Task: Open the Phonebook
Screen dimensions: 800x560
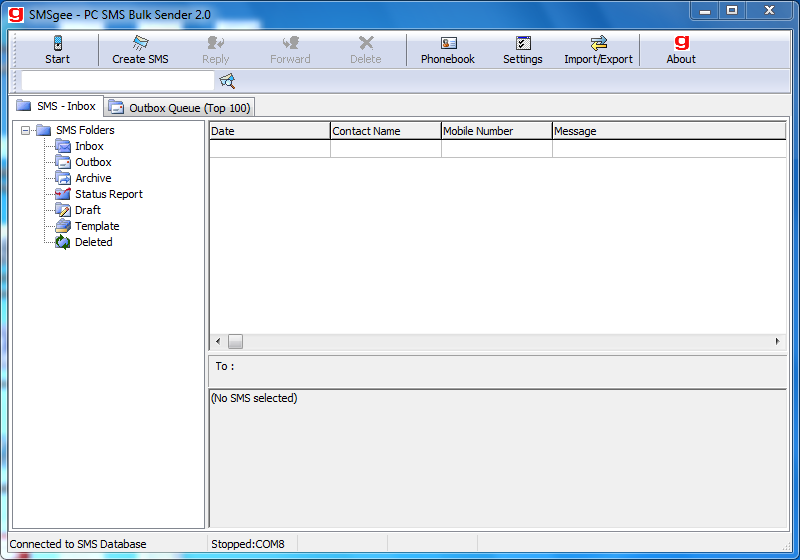Action: (447, 50)
